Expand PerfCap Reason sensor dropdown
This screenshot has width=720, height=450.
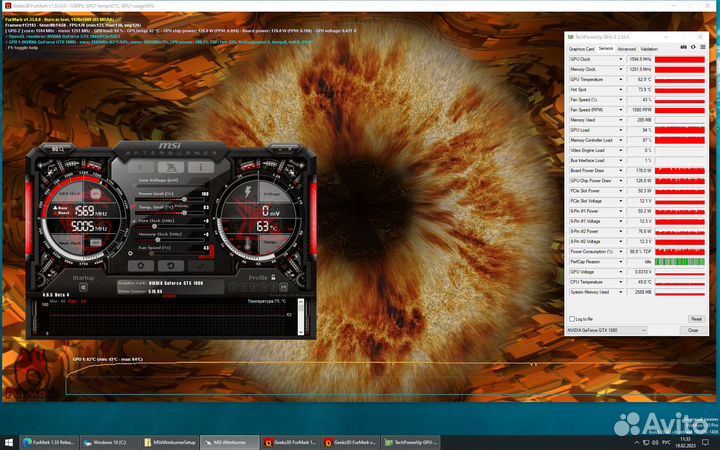pyautogui.click(x=621, y=262)
